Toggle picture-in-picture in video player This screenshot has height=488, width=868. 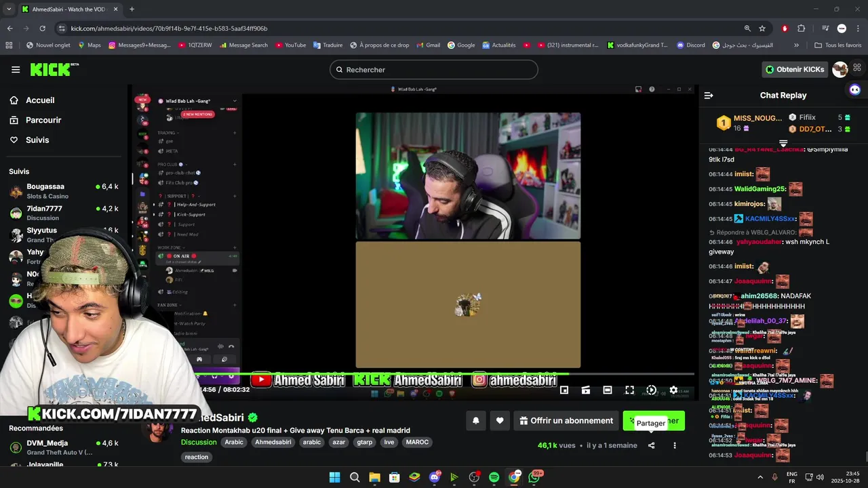point(564,390)
